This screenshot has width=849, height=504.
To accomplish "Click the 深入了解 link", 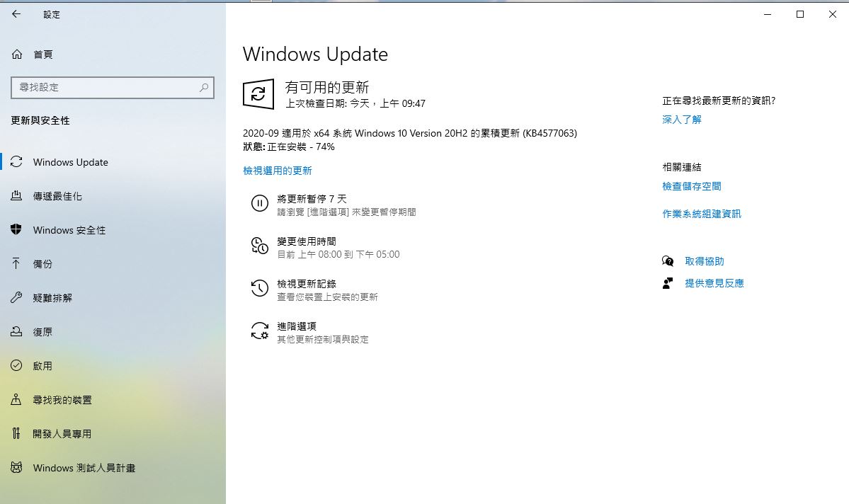I will (682, 120).
